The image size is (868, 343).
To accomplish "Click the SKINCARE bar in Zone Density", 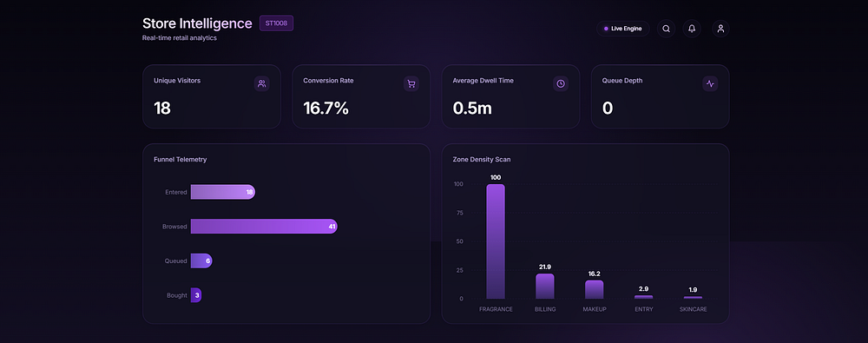I will (x=693, y=298).
